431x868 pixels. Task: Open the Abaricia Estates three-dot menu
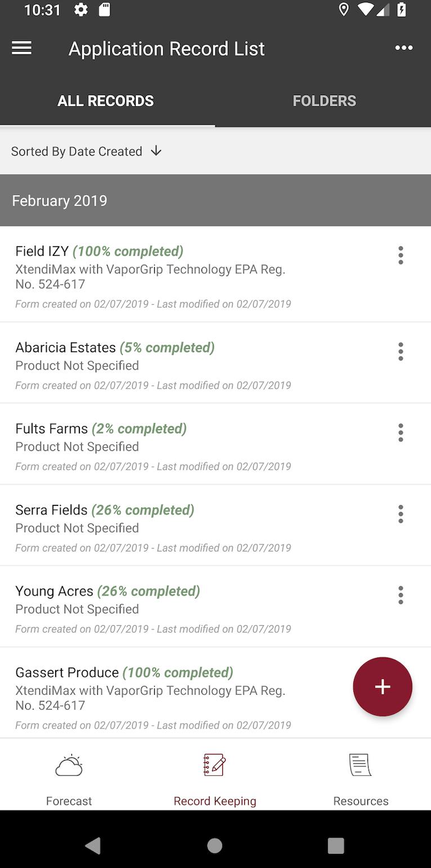tap(401, 351)
